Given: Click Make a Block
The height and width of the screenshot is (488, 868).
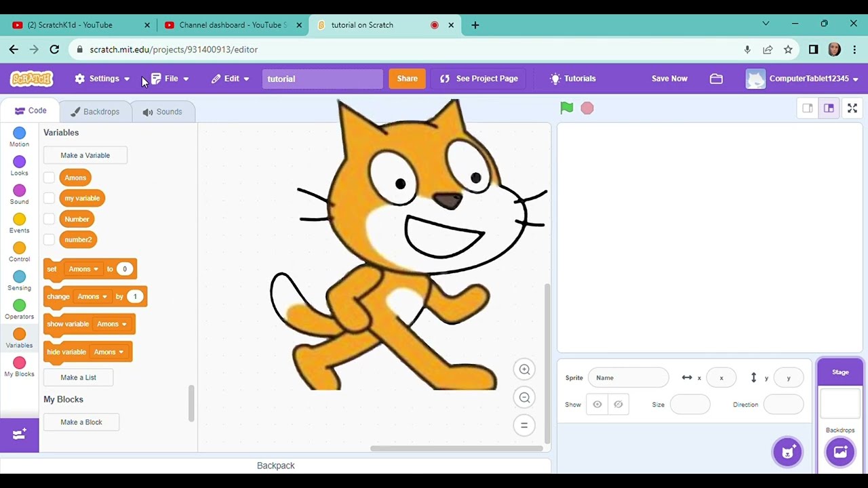Looking at the screenshot, I should pyautogui.click(x=81, y=422).
